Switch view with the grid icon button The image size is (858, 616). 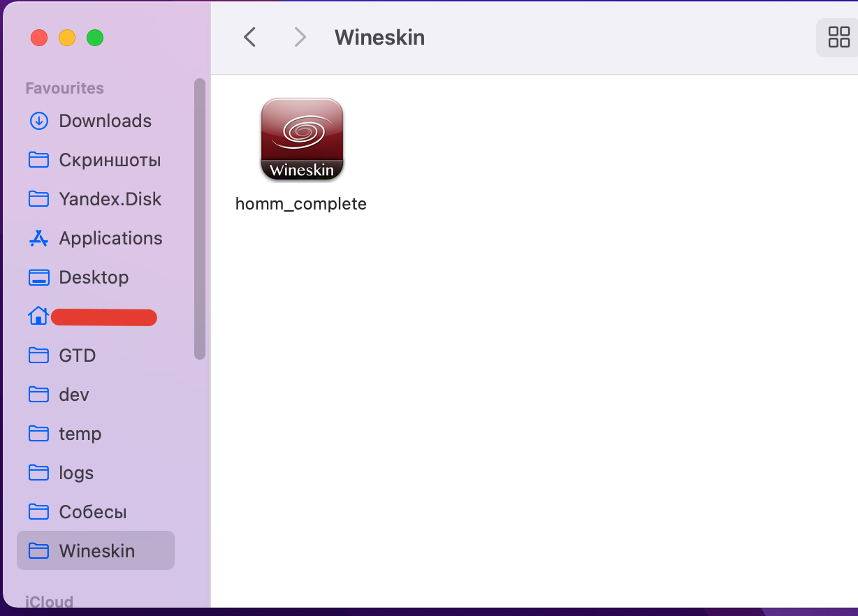pyautogui.click(x=838, y=37)
